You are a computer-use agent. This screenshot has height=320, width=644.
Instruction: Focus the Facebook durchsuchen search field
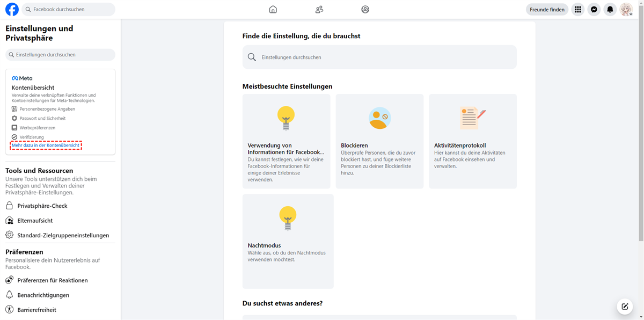pyautogui.click(x=69, y=9)
